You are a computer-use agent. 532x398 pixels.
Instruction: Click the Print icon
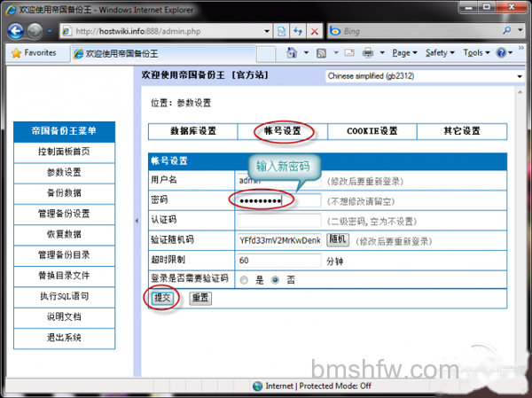click(x=368, y=52)
